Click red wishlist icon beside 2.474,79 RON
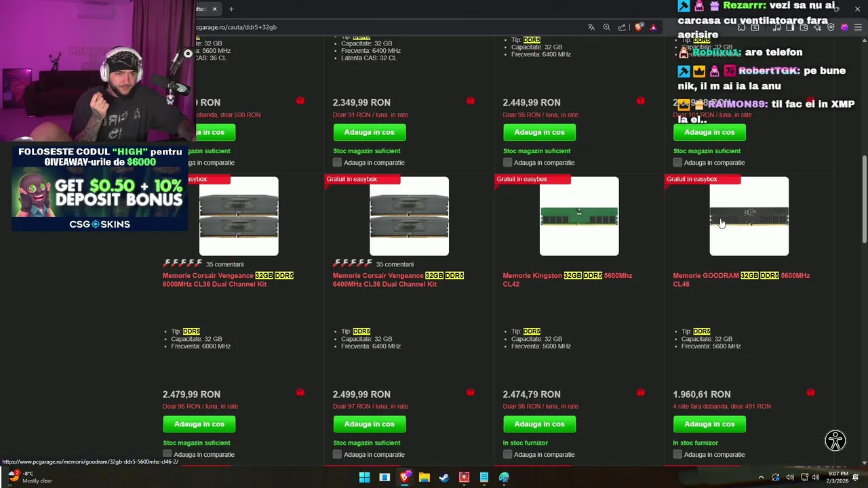 (x=641, y=392)
